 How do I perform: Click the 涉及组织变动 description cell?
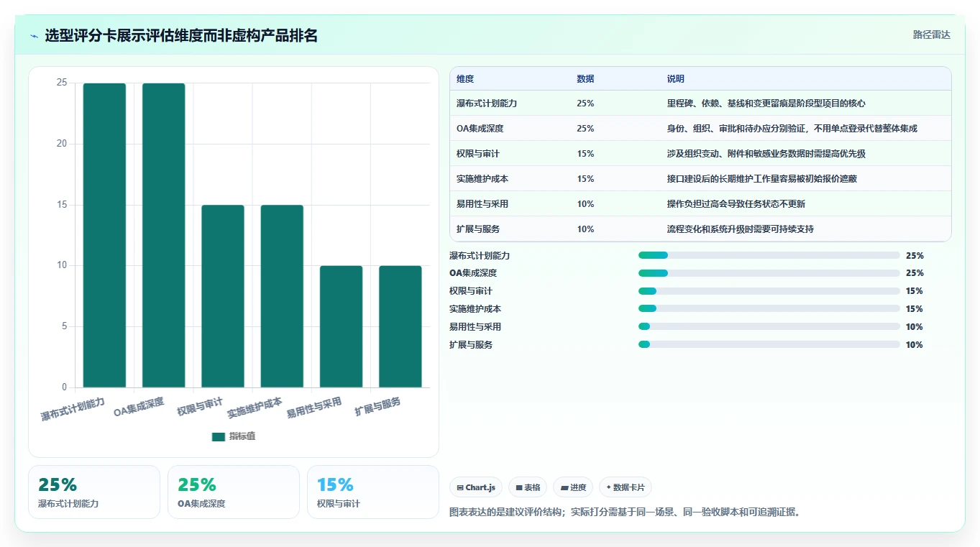pos(766,154)
